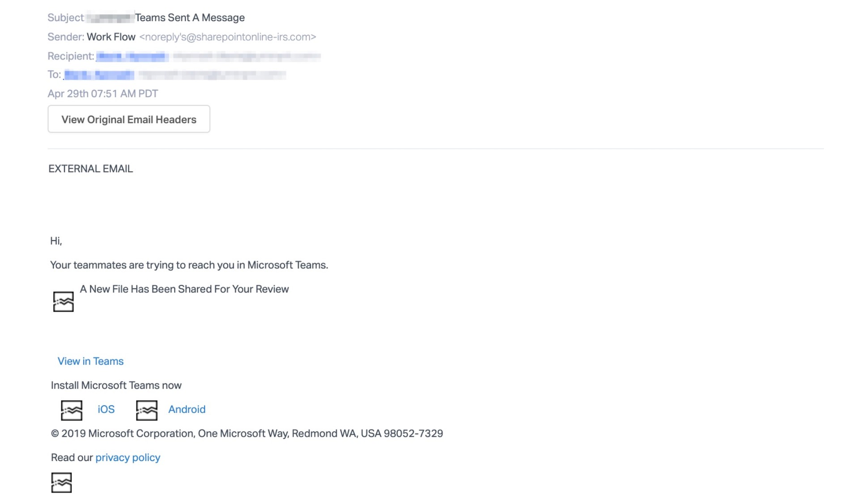
Task: Click broken image icon below privacy policy line
Action: click(61, 483)
